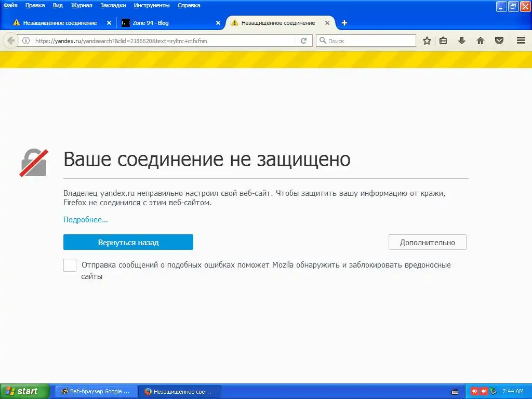Open site information icon in address bar
Viewport: 532px width, 399px height.
click(26, 41)
